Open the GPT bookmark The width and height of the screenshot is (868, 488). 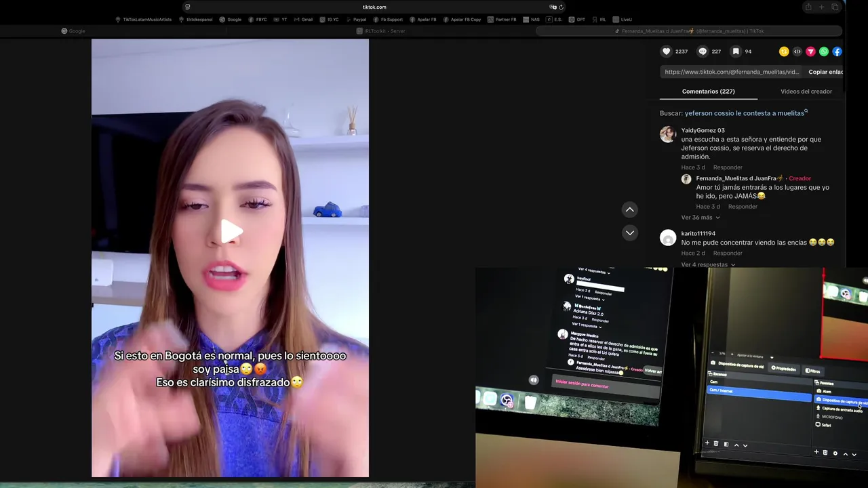577,20
